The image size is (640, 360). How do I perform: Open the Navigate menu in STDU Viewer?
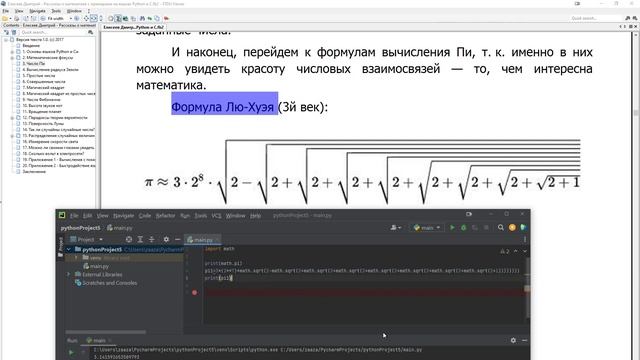pyautogui.click(x=37, y=11)
